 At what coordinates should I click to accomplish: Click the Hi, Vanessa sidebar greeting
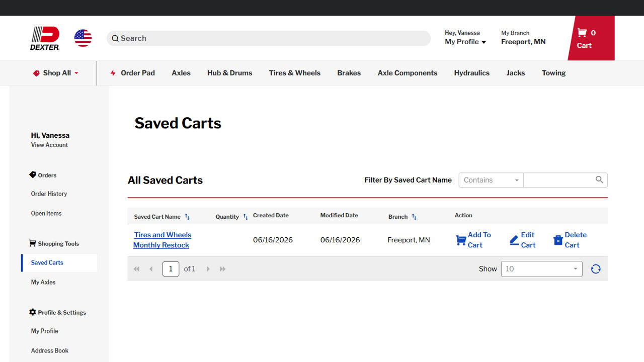[50, 135]
